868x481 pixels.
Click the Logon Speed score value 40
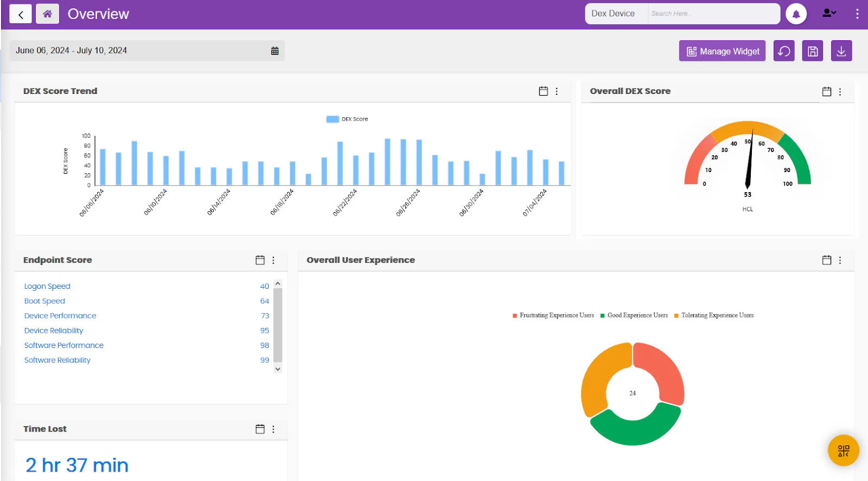pos(265,286)
